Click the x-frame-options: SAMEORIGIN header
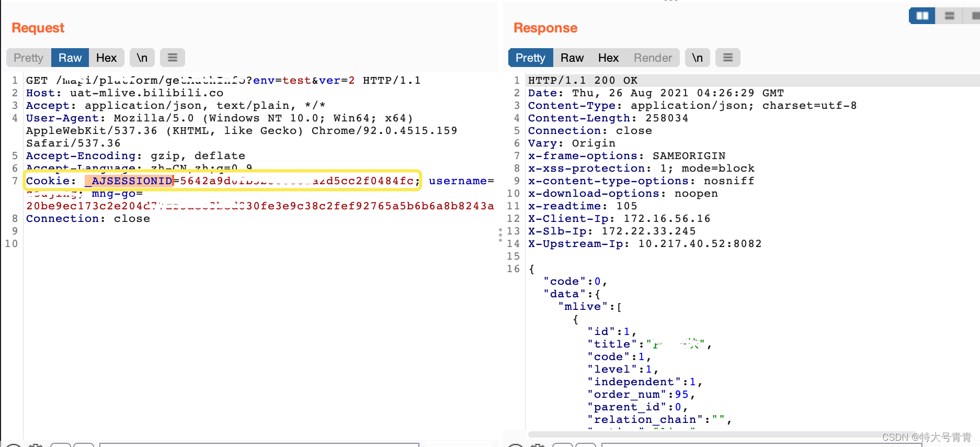 [x=626, y=156]
